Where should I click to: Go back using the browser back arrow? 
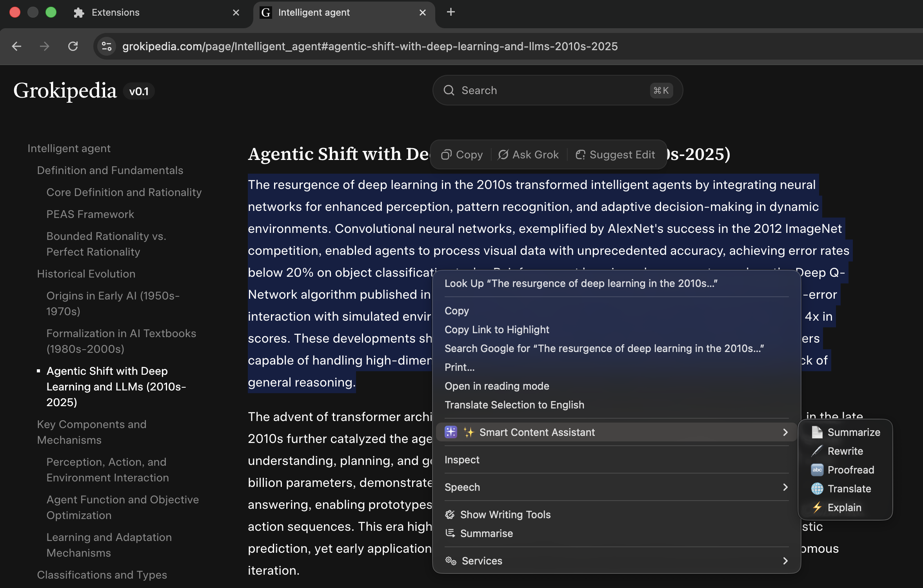pyautogui.click(x=16, y=46)
